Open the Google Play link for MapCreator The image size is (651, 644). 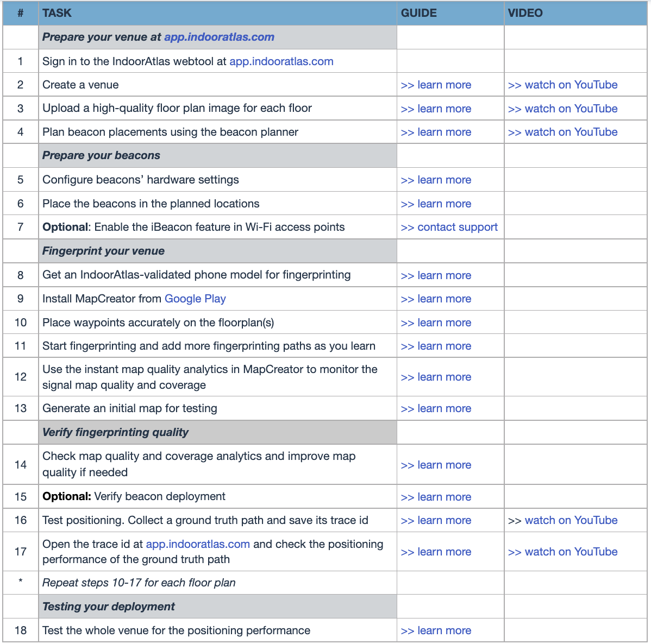coord(195,299)
